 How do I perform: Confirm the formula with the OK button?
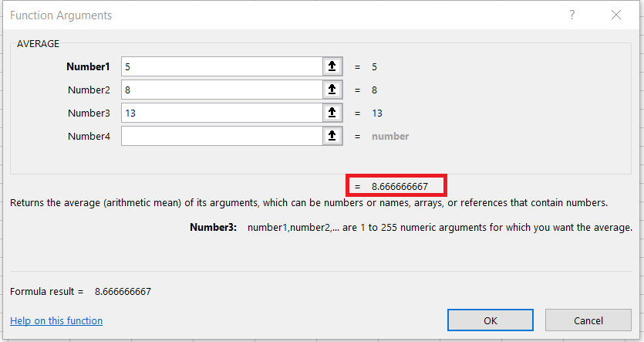(x=490, y=320)
